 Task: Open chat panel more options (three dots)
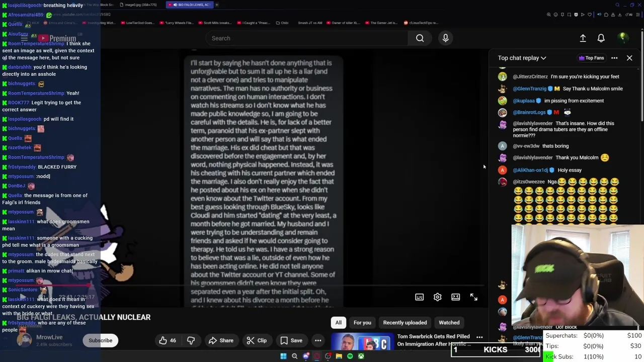[614, 58]
